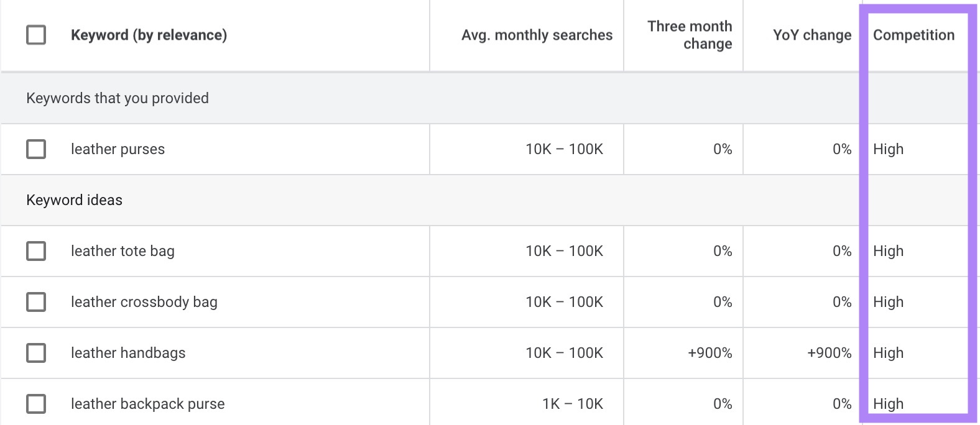Sort results by Avg. monthly searches

[536, 35]
